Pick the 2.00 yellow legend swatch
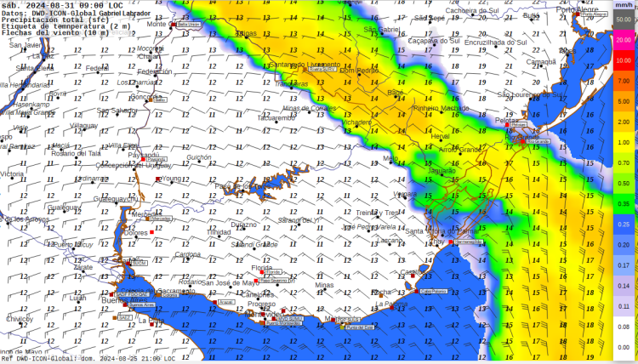 (x=623, y=122)
